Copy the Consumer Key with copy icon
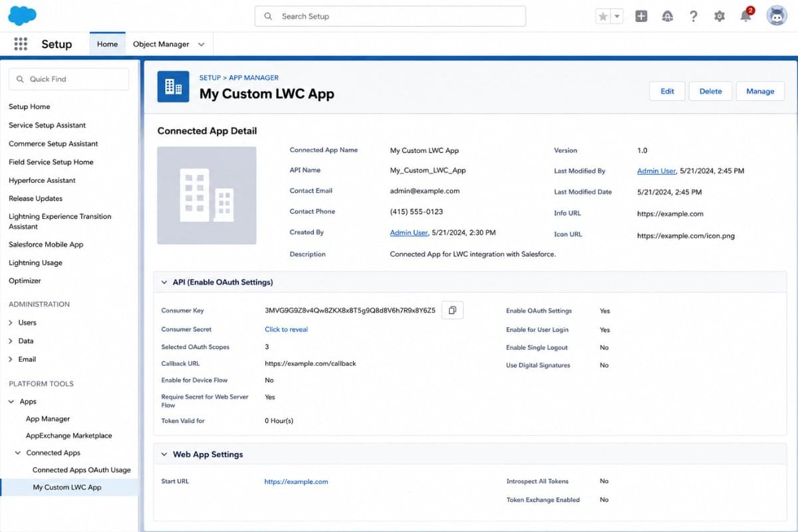Viewport: 798px width, 532px height. click(x=452, y=311)
